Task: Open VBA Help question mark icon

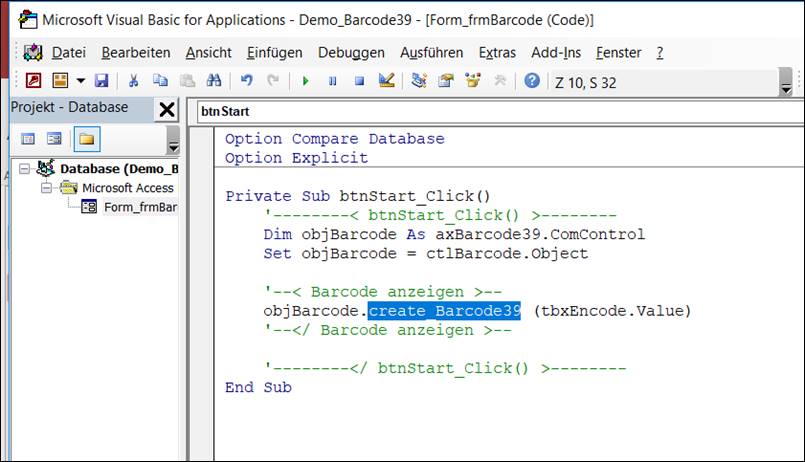Action: tap(532, 81)
